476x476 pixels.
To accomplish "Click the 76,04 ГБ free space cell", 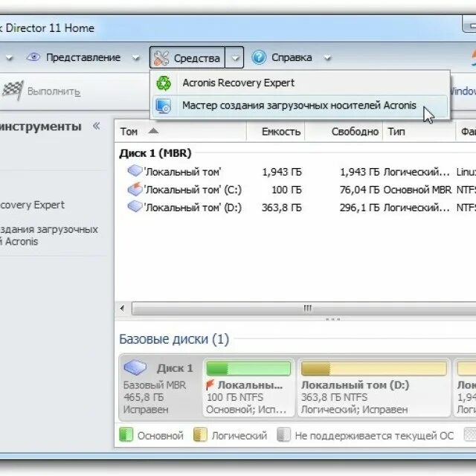I will click(359, 190).
